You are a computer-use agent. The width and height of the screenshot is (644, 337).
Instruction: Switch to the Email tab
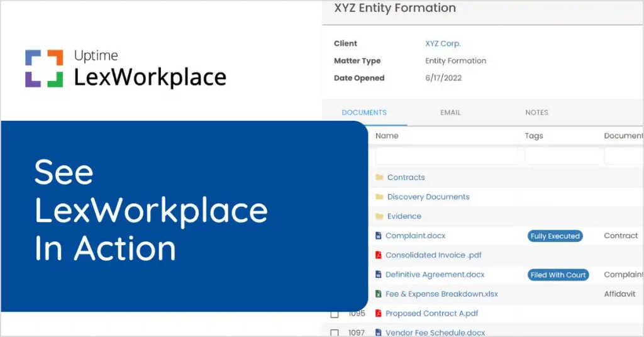click(x=450, y=113)
